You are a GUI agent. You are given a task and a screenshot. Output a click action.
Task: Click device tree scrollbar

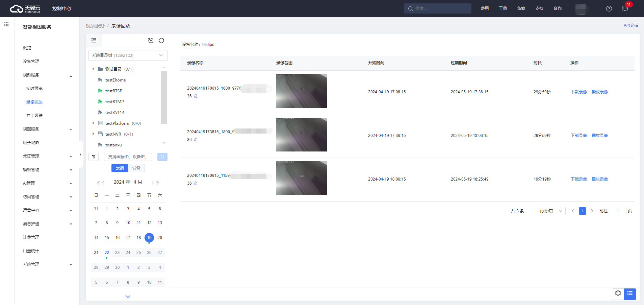[164, 97]
